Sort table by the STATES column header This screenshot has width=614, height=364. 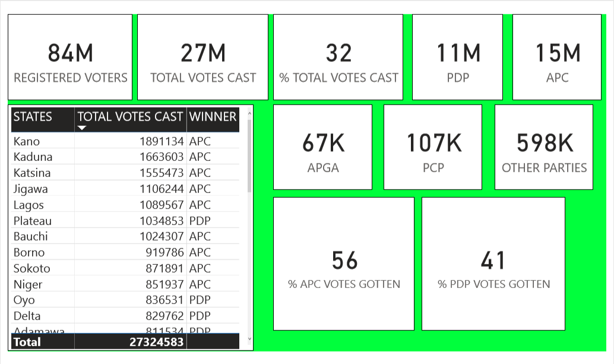(x=33, y=117)
